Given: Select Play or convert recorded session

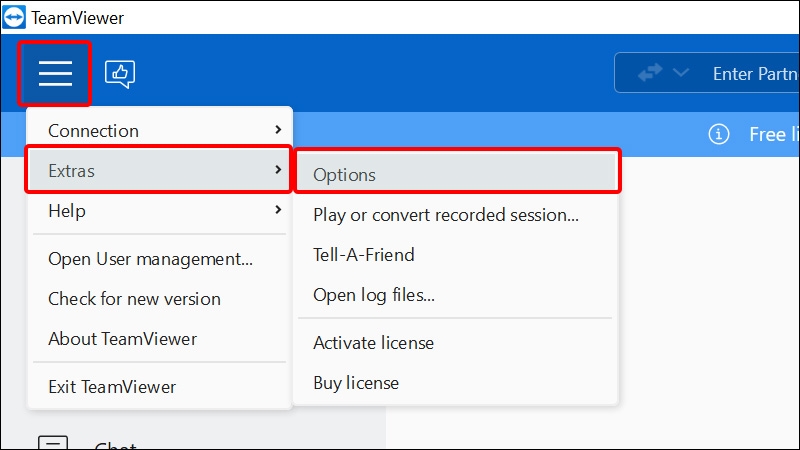Looking at the screenshot, I should (457, 215).
